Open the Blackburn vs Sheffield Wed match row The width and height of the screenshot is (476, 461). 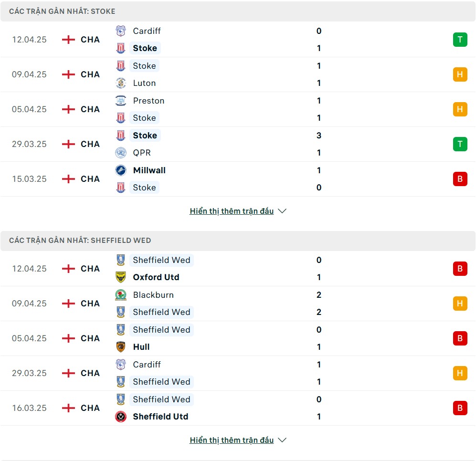(x=238, y=304)
